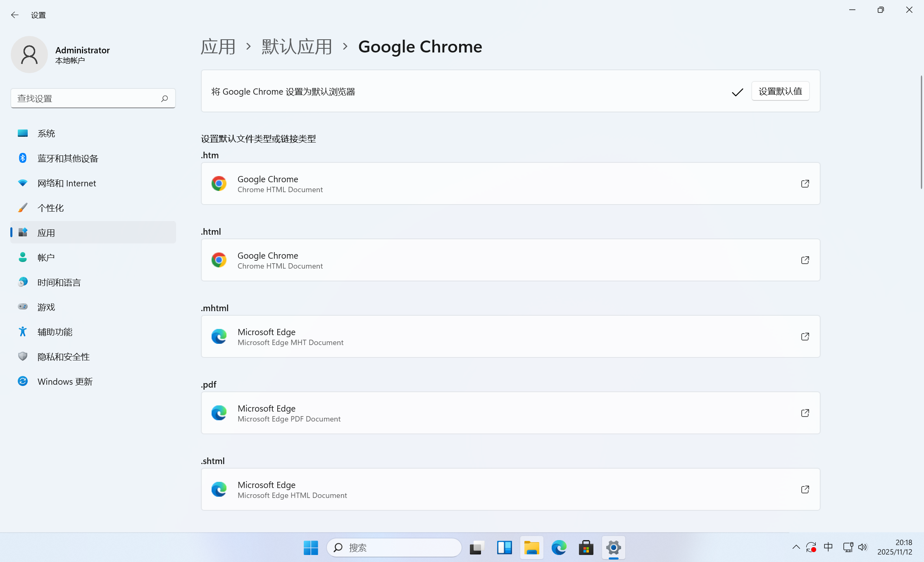Go to Windows 更新 in sidebar
Viewport: 924px width, 562px height.
tap(65, 381)
